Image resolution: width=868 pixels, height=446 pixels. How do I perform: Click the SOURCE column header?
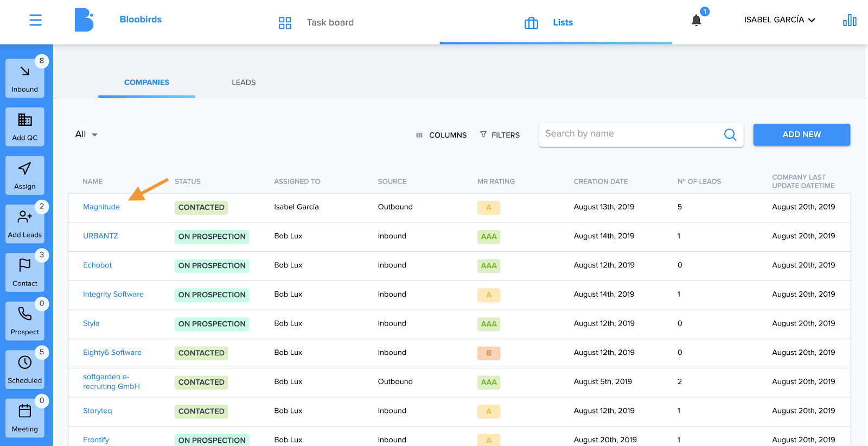click(392, 182)
